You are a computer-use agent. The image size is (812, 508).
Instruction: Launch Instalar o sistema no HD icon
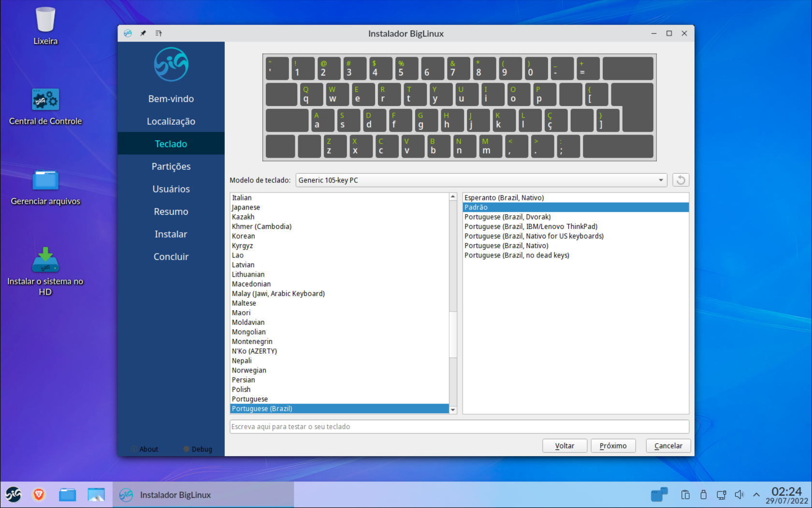click(x=45, y=260)
